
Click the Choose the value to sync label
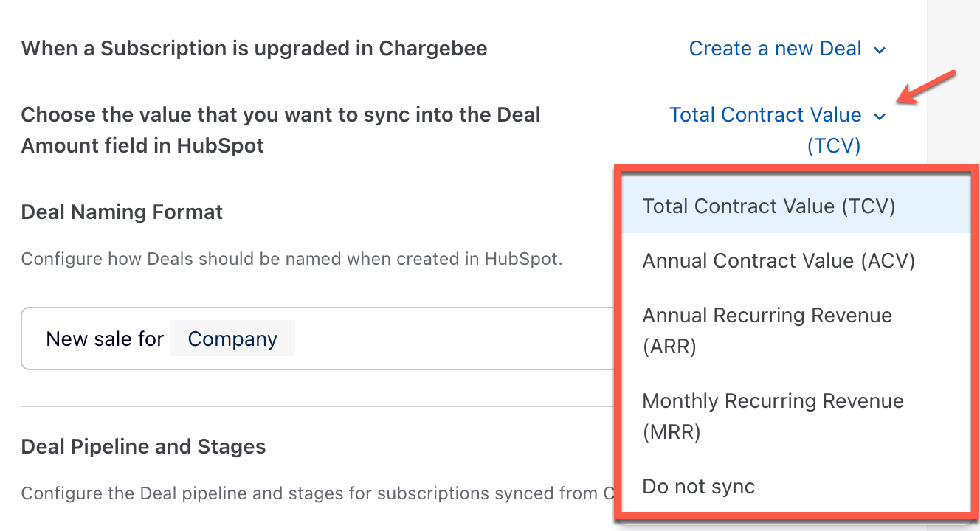tap(280, 130)
